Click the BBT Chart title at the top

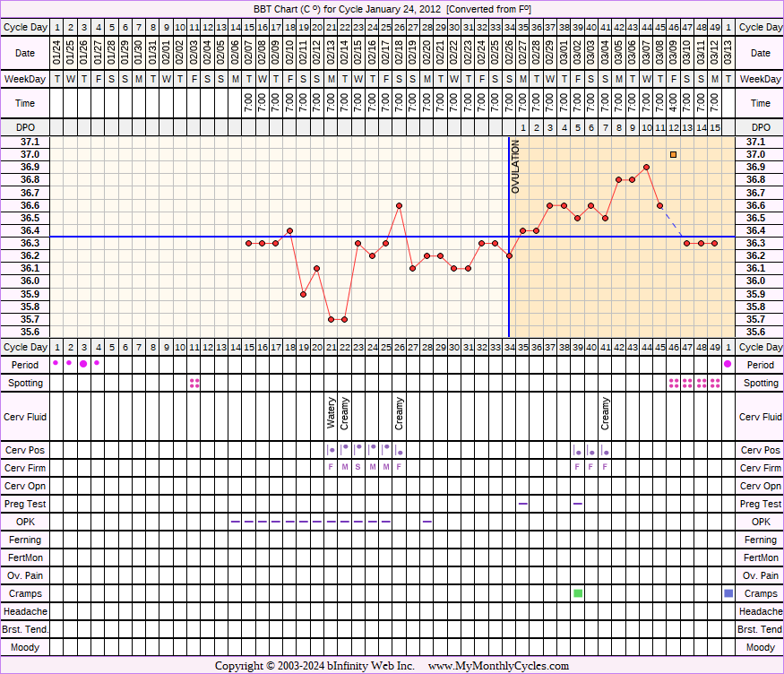[392, 8]
